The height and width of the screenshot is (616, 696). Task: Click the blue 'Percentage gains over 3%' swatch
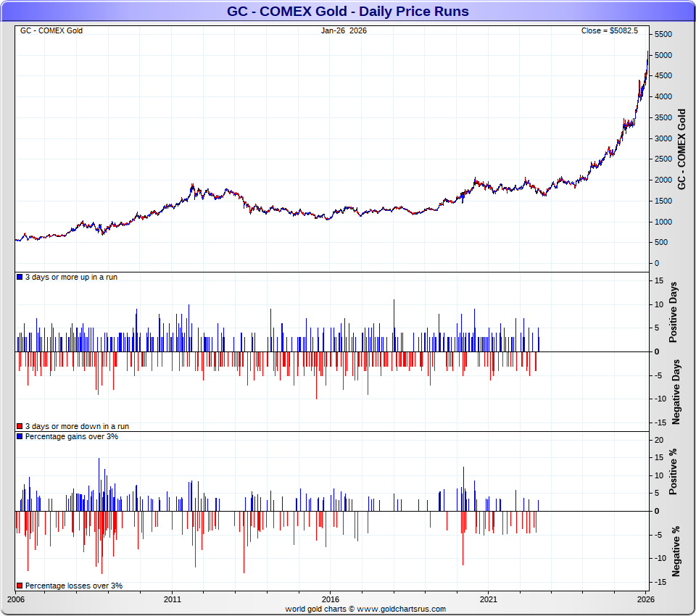[x=20, y=437]
